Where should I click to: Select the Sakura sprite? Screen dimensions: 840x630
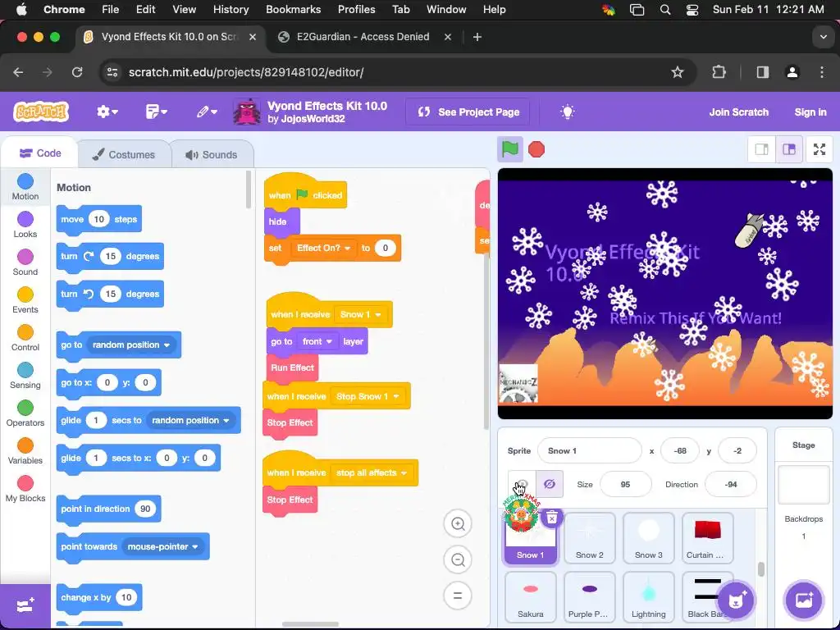(x=531, y=597)
